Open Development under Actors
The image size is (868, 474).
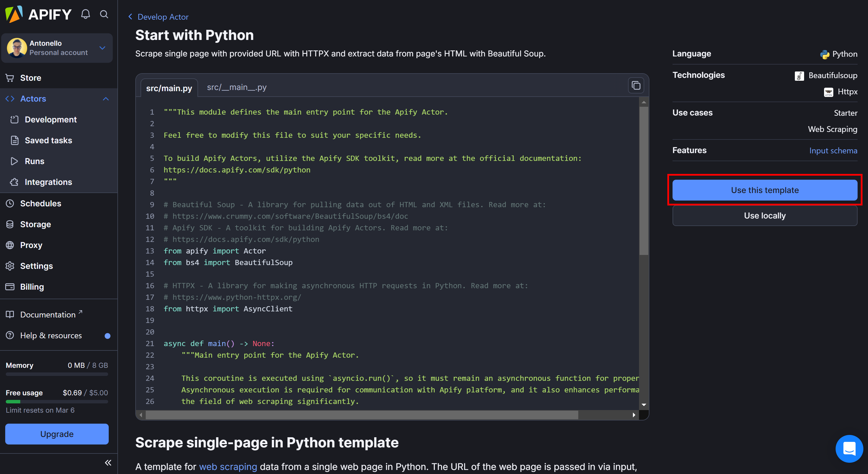pos(50,119)
